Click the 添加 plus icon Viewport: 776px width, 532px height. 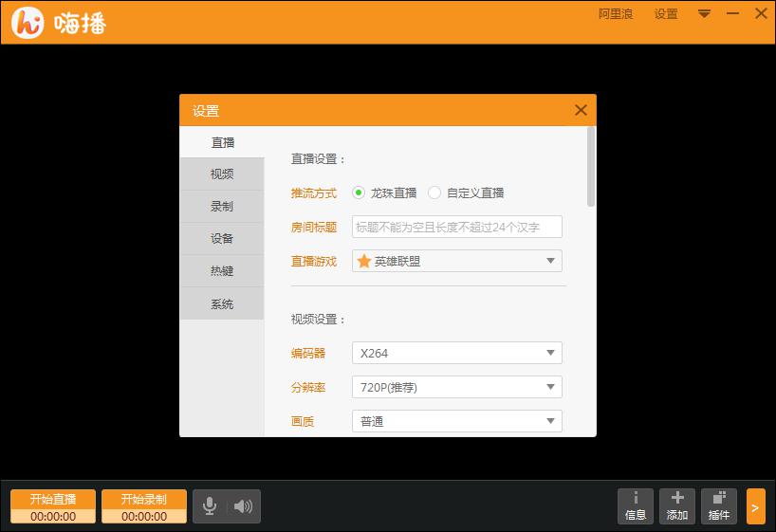[x=677, y=506]
